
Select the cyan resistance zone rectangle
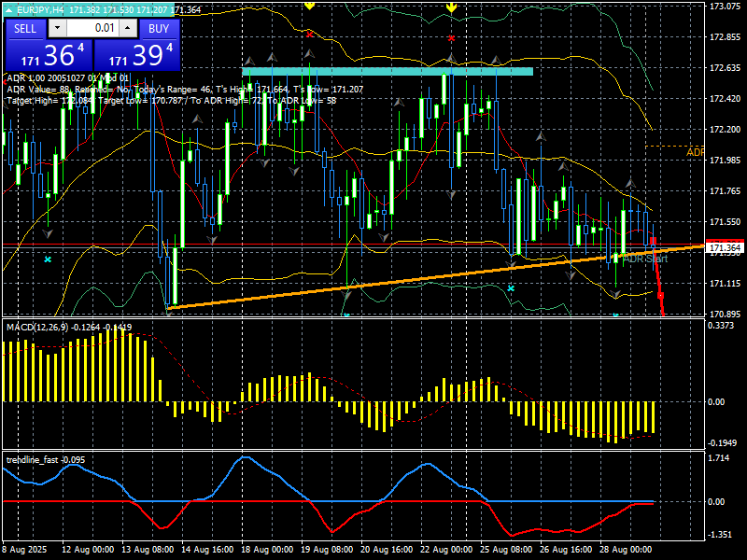[388, 72]
